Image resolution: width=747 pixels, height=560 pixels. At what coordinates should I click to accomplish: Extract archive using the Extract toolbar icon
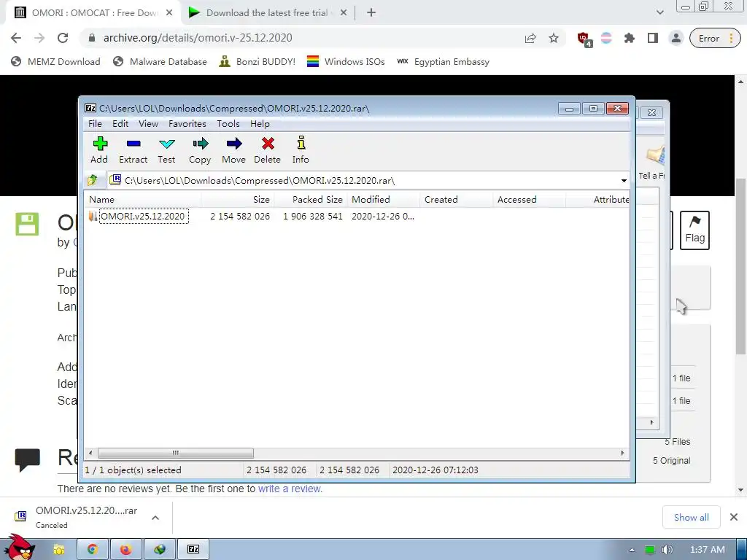[x=133, y=149]
